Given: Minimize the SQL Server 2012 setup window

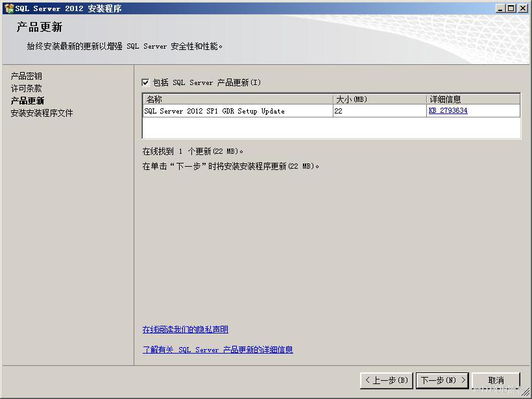Looking at the screenshot, I should [500, 8].
